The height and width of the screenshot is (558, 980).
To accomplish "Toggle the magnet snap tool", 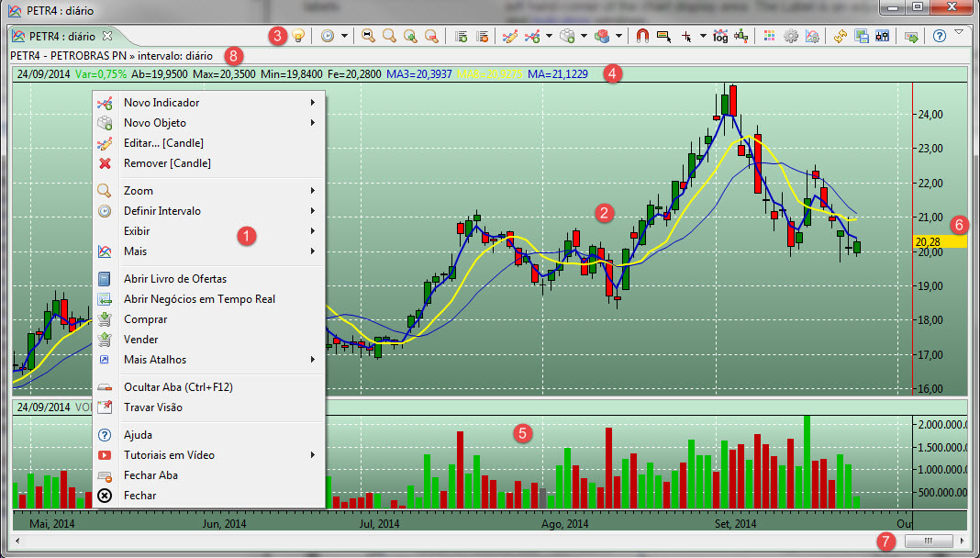I will coord(642,36).
